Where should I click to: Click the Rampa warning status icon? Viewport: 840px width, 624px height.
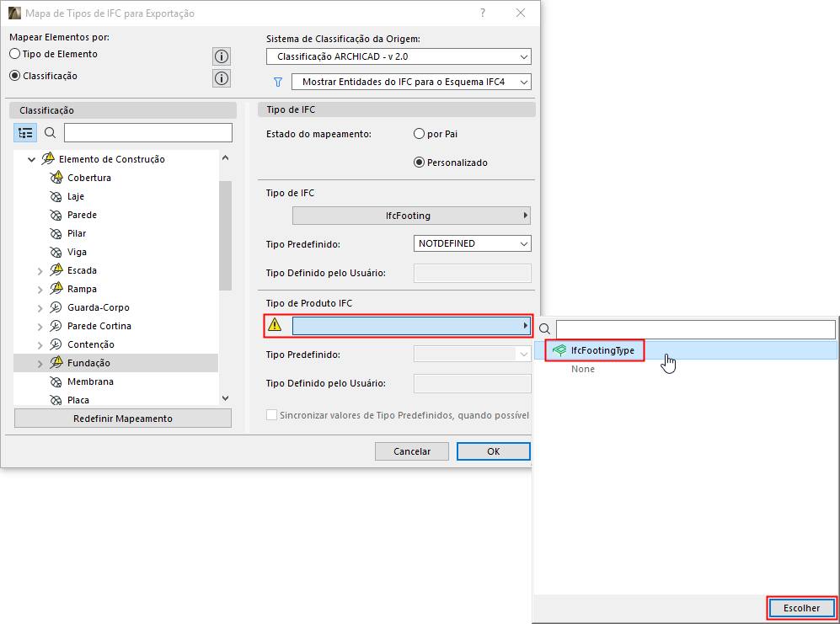pos(56,289)
